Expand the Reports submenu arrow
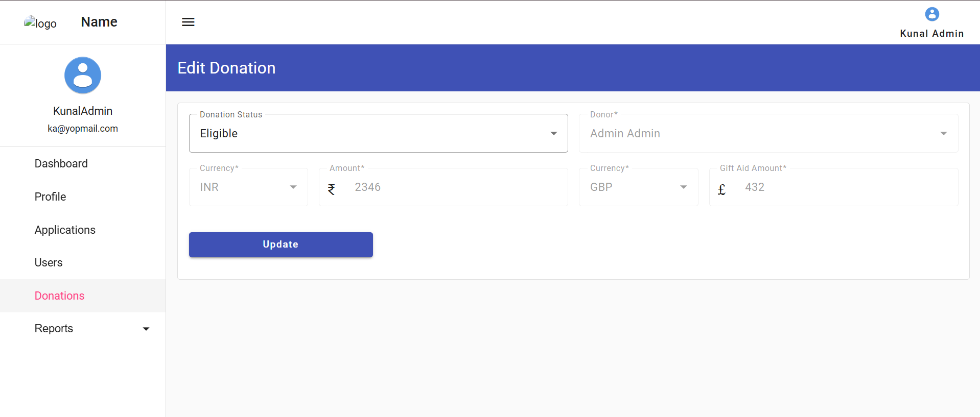Image resolution: width=980 pixels, height=417 pixels. (146, 329)
